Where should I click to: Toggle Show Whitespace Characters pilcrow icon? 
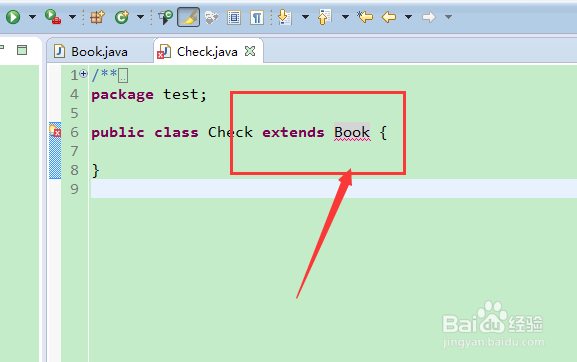pyautogui.click(x=257, y=17)
